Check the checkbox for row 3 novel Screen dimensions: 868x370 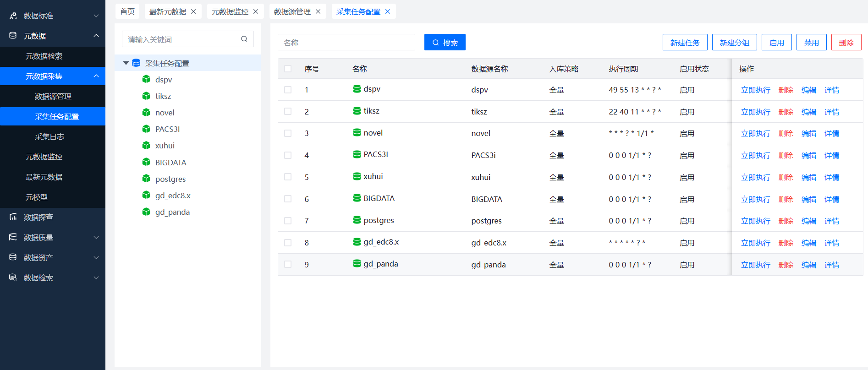tap(288, 133)
